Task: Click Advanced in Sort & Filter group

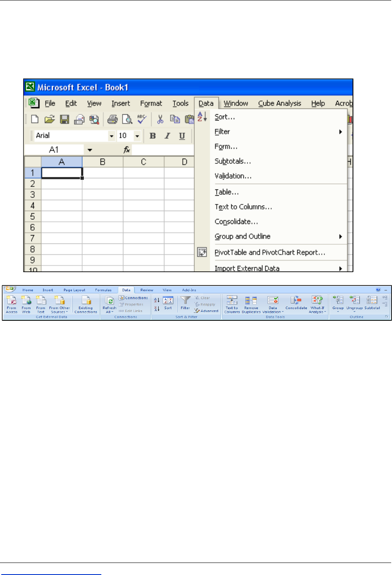Action: tap(206, 311)
